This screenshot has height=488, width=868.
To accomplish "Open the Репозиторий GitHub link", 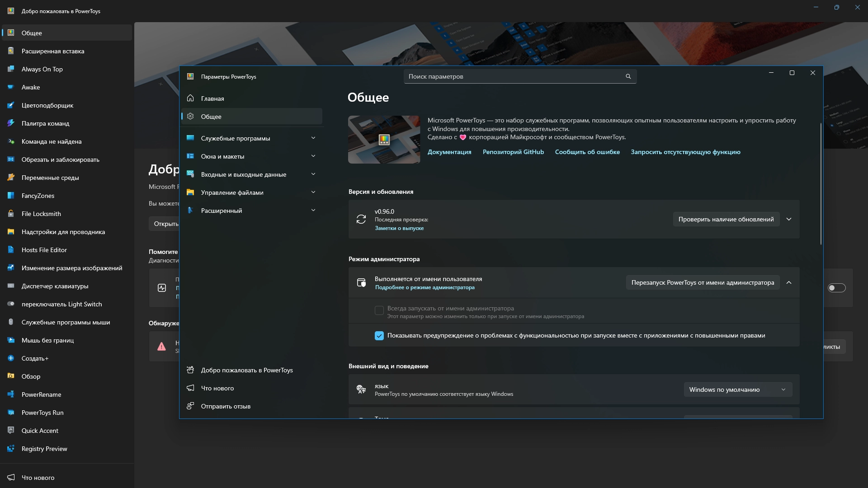I will coord(513,152).
